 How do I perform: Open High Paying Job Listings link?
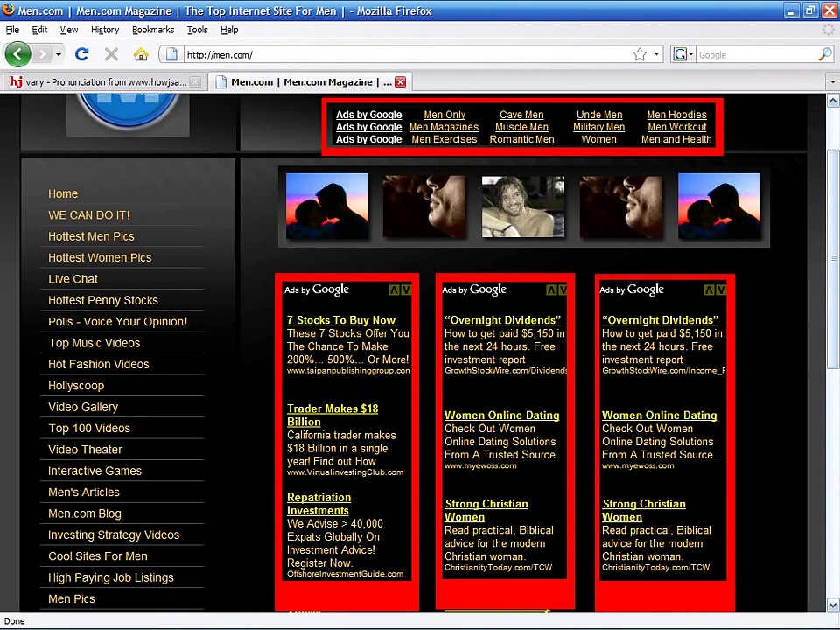111,577
